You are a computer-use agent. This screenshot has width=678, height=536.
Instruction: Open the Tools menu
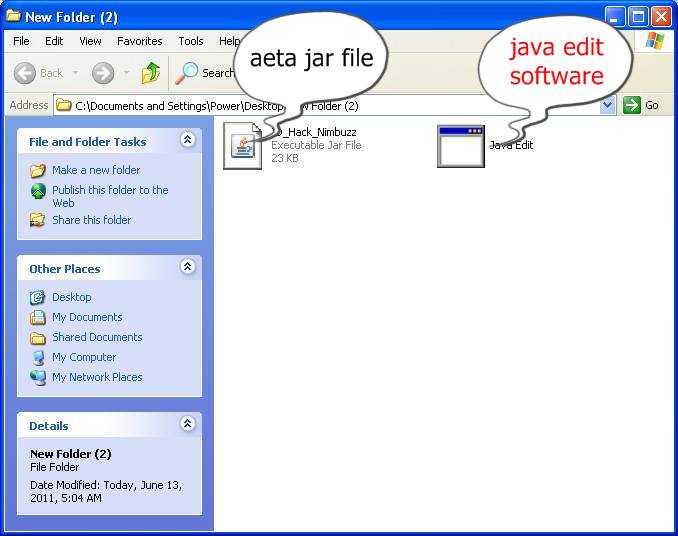[x=191, y=41]
